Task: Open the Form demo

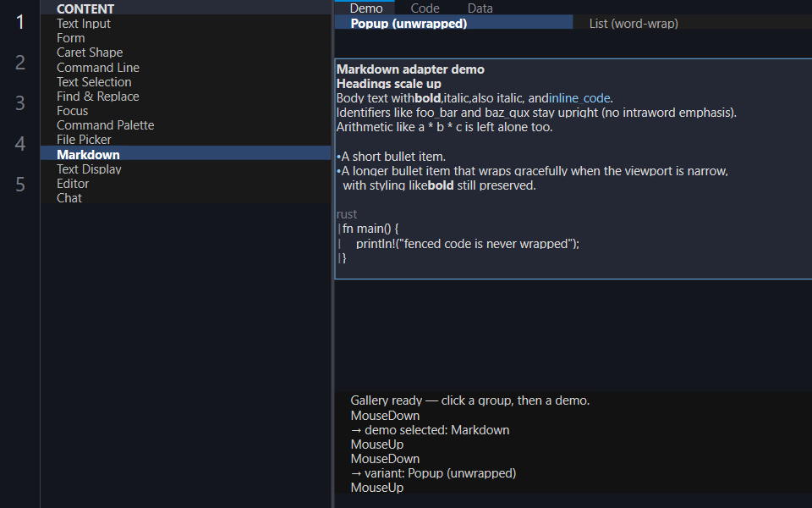Action: (x=185, y=38)
